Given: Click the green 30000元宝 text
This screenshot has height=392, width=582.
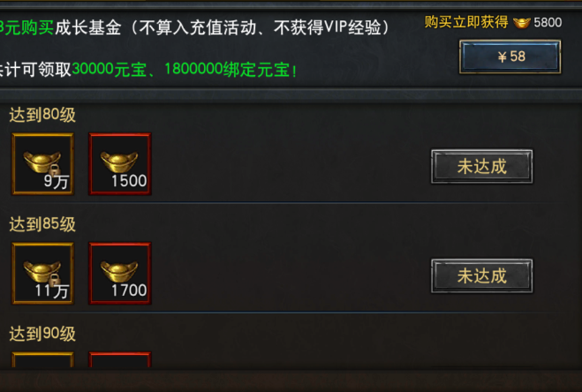Looking at the screenshot, I should (x=110, y=70).
